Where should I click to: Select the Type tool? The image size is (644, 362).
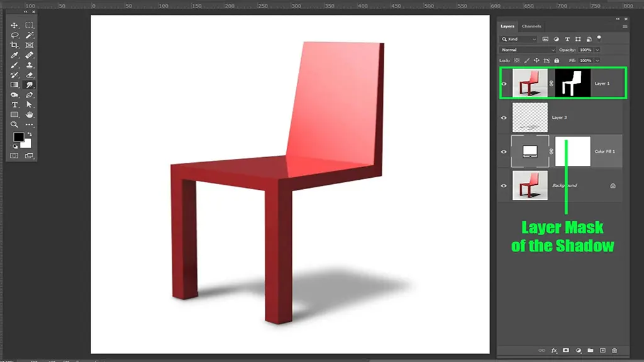tap(14, 105)
